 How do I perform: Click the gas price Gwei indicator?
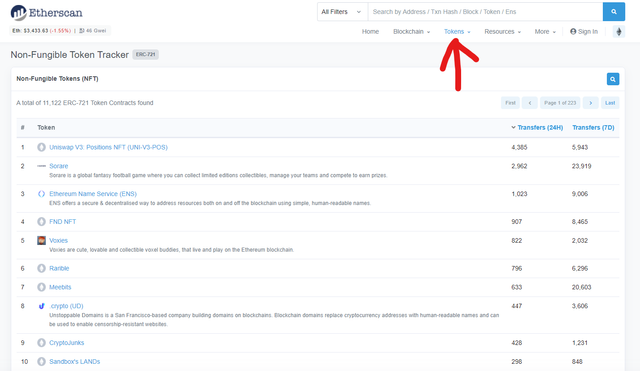(x=93, y=31)
